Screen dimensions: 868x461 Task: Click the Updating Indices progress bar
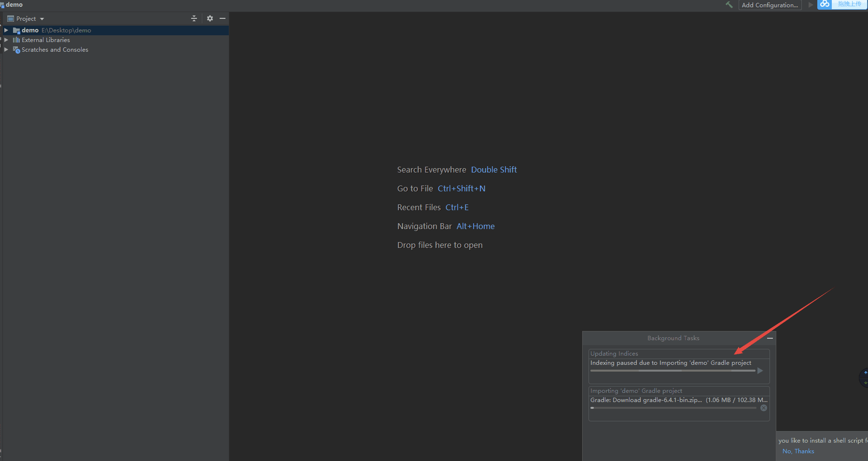(x=672, y=371)
